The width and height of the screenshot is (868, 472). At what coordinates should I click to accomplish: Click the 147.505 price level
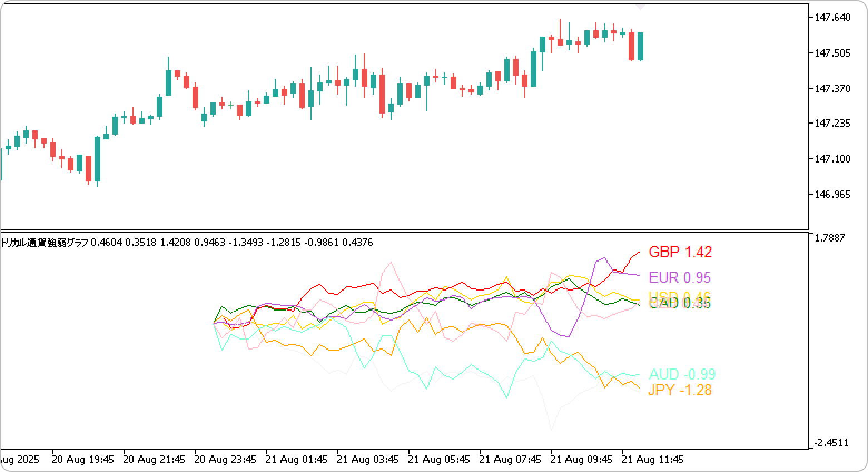click(x=832, y=53)
